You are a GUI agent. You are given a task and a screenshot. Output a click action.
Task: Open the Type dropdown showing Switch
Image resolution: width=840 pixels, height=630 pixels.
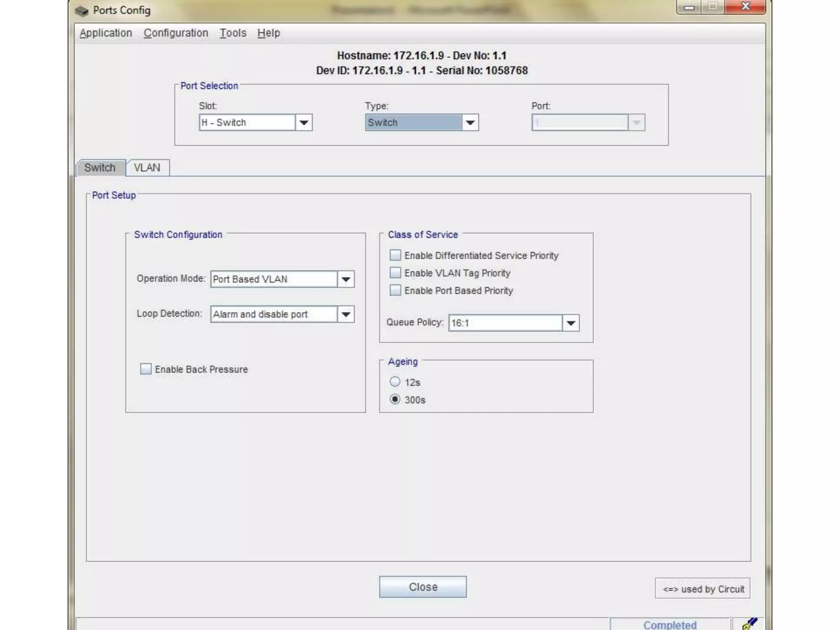(470, 123)
